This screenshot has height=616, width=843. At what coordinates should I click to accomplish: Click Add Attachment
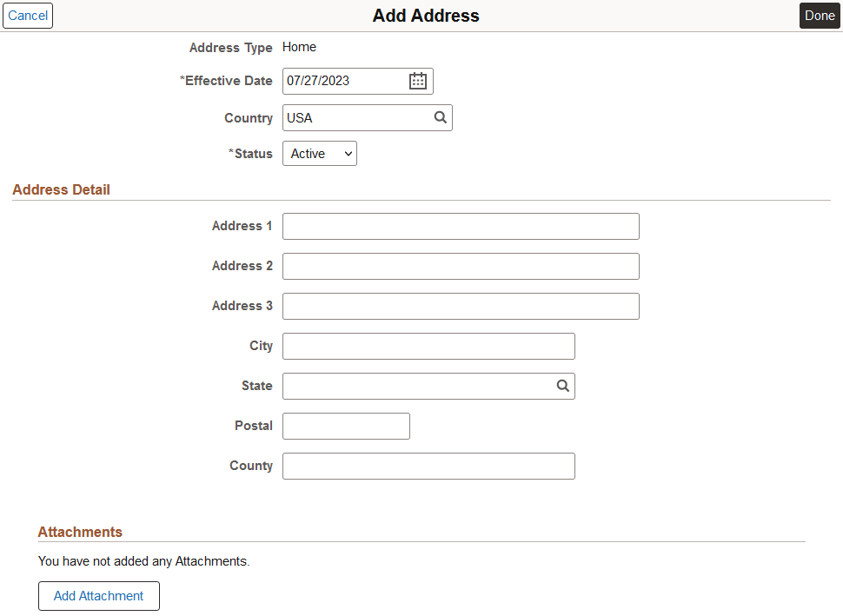click(98, 596)
